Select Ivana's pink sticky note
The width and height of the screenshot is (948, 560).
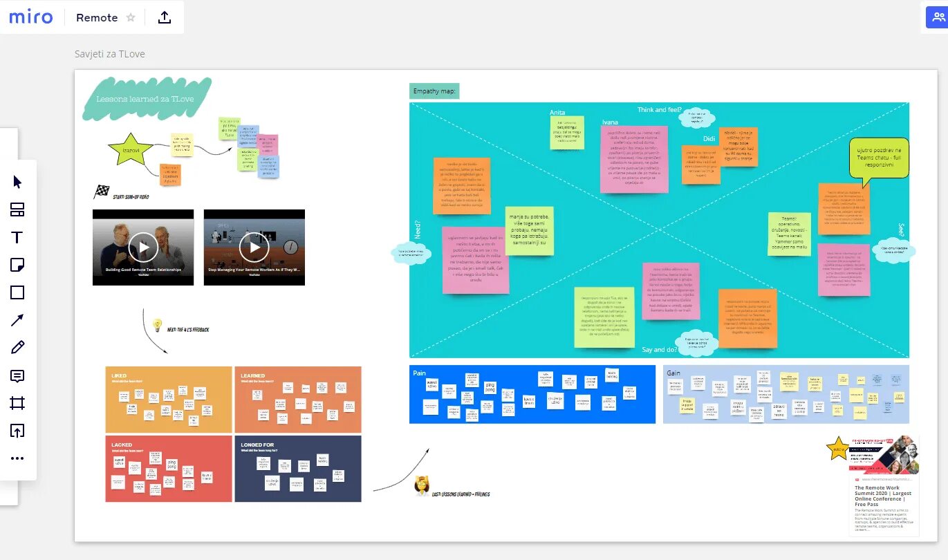click(635, 160)
